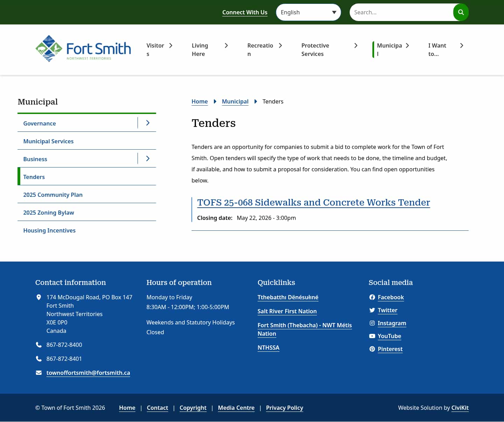The height and width of the screenshot is (422, 504).
Task: Click the email envelope icon
Action: click(x=39, y=373)
